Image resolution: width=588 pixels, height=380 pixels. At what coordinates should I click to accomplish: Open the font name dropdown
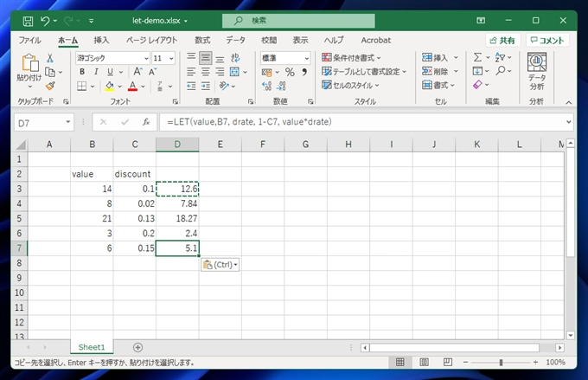pos(146,58)
